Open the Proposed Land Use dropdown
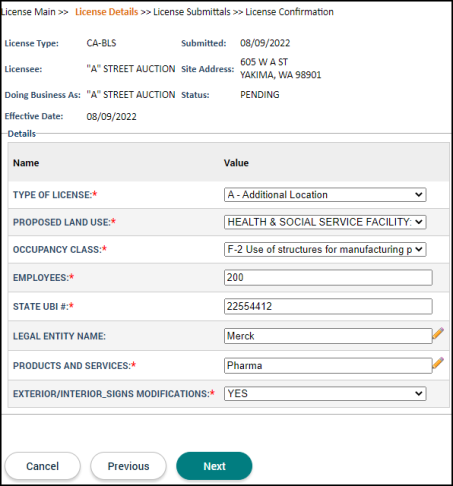Viewport: 453px width, 486px height. (325, 222)
